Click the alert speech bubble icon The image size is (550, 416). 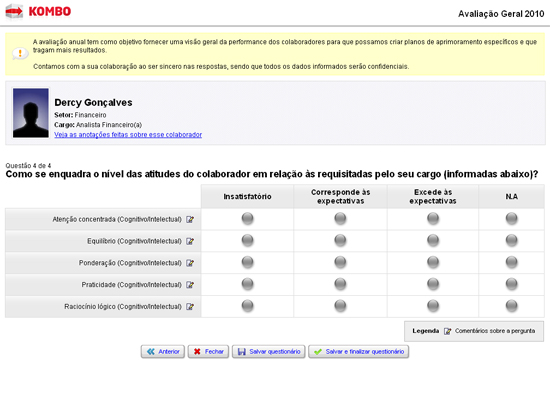click(20, 54)
